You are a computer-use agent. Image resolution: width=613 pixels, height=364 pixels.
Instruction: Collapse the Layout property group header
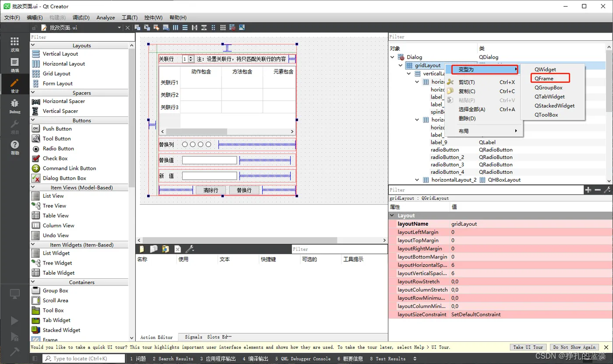pos(392,216)
